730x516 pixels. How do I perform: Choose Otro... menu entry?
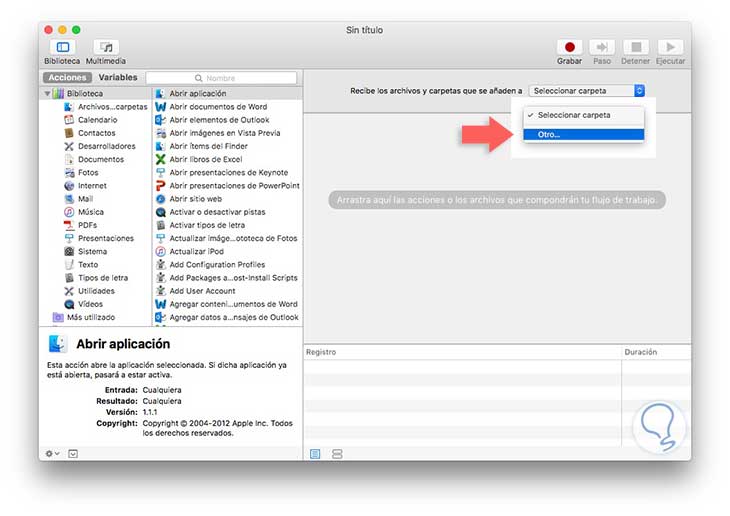click(x=584, y=135)
